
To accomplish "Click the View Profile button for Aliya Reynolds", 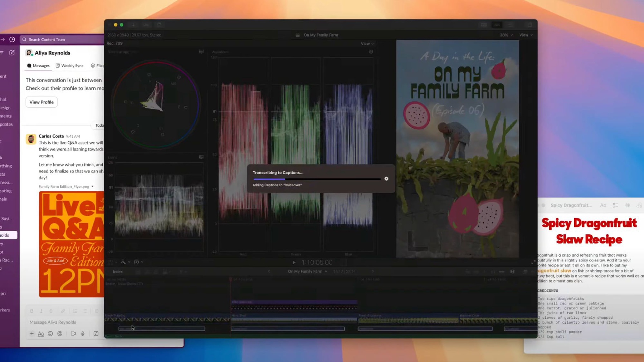I will 41,102.
